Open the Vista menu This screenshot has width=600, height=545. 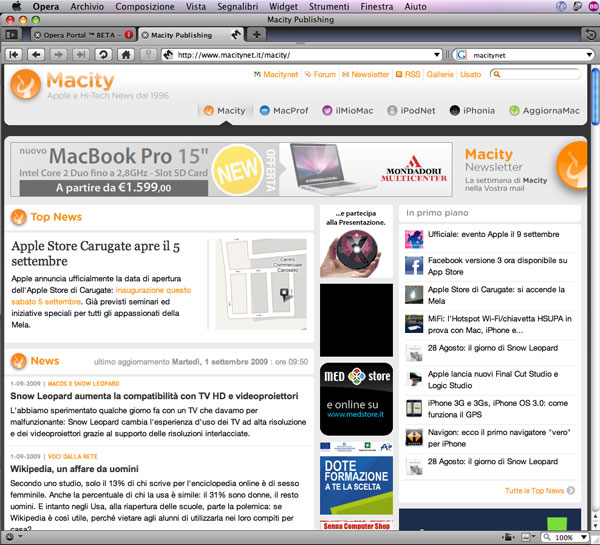tap(196, 7)
